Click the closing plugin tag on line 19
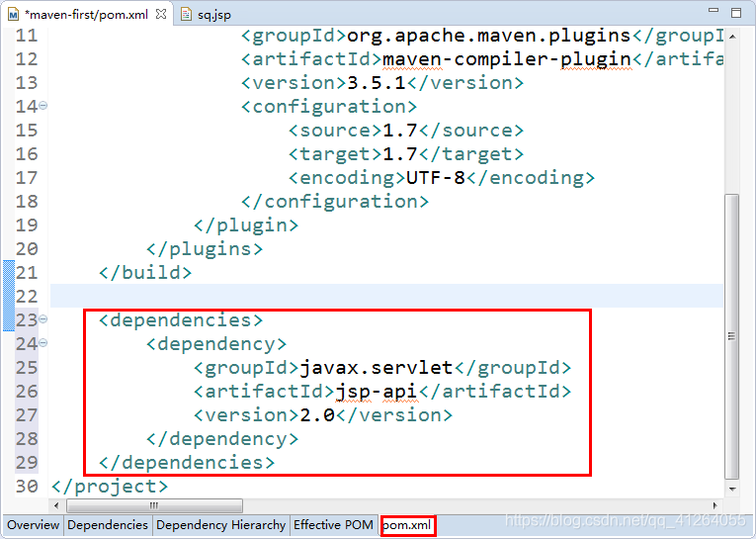This screenshot has width=756, height=539. tap(246, 225)
